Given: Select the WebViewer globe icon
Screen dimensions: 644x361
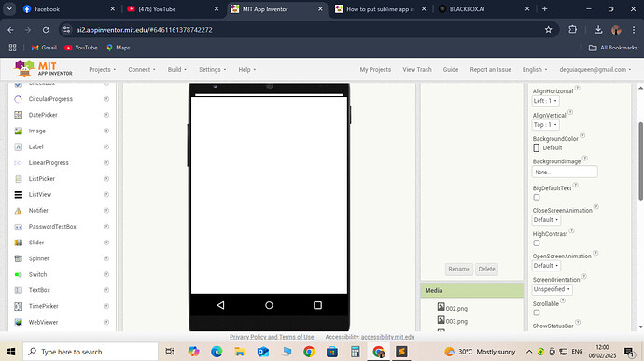Looking at the screenshot, I should pos(18,323).
